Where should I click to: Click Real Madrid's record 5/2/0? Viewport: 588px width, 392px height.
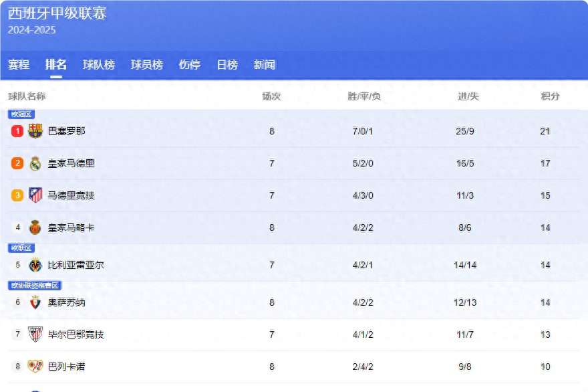363,163
